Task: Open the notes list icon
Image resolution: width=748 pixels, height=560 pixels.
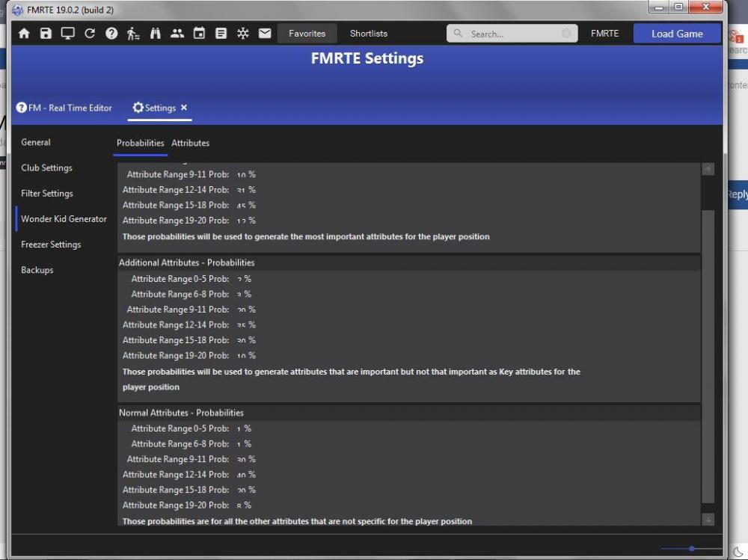Action: 221,34
